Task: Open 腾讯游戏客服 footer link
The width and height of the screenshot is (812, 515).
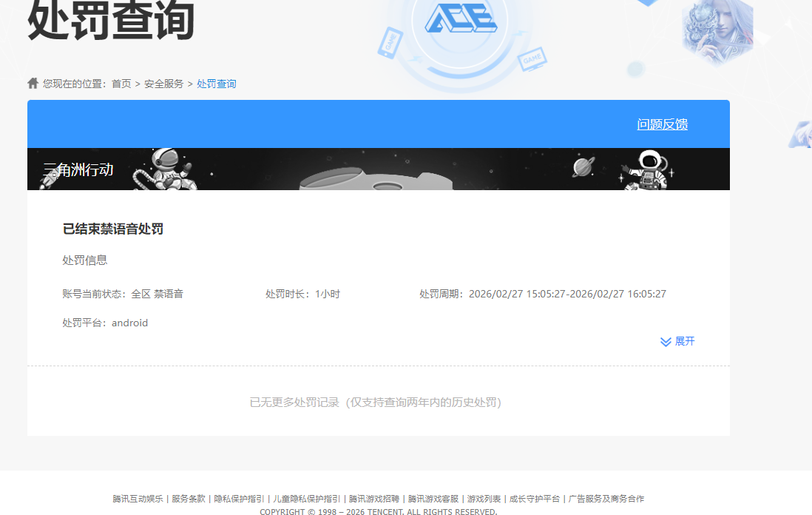Action: coord(433,499)
